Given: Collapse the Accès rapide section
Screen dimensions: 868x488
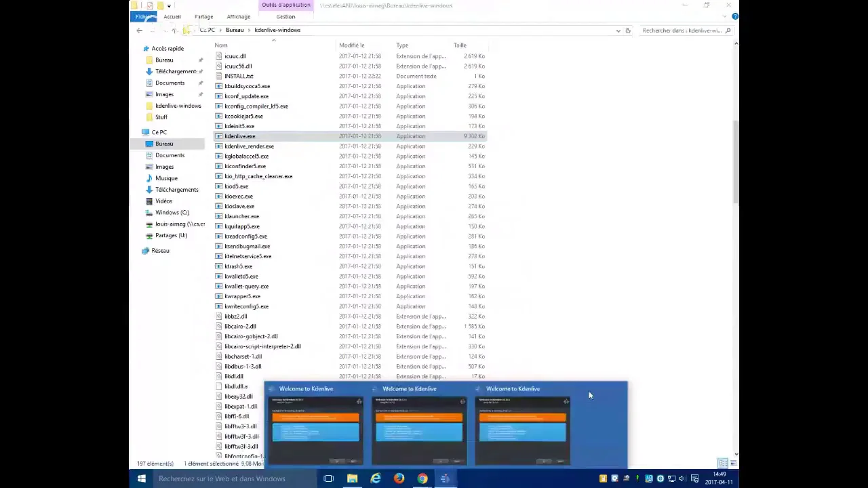Looking at the screenshot, I should (x=138, y=49).
